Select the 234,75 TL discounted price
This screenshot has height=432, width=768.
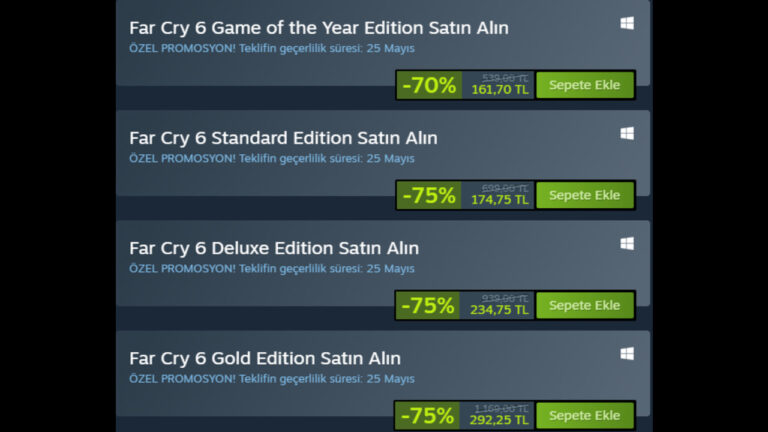tap(499, 310)
